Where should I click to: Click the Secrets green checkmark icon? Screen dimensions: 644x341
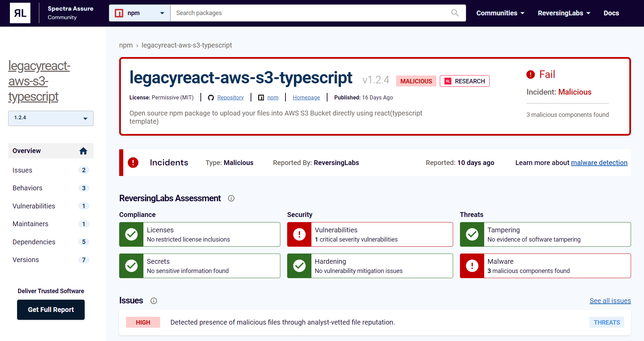coord(131,266)
